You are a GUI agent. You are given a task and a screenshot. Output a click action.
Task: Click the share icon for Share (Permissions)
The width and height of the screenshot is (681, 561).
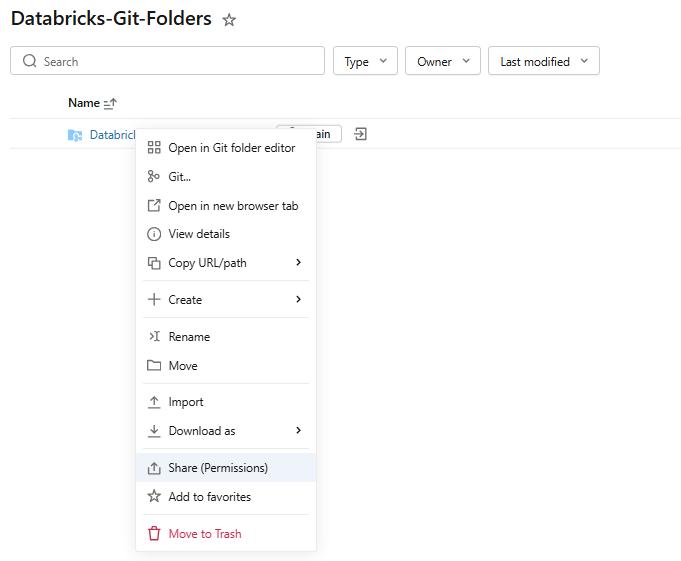point(154,468)
